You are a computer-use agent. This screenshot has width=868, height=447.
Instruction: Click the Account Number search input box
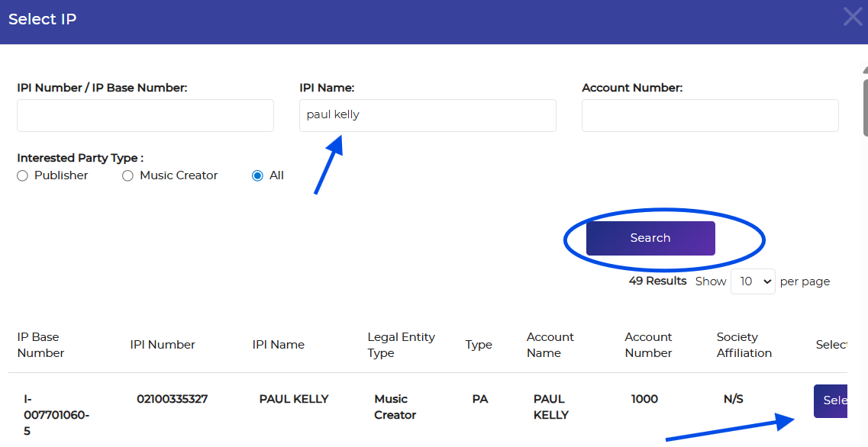[710, 115]
